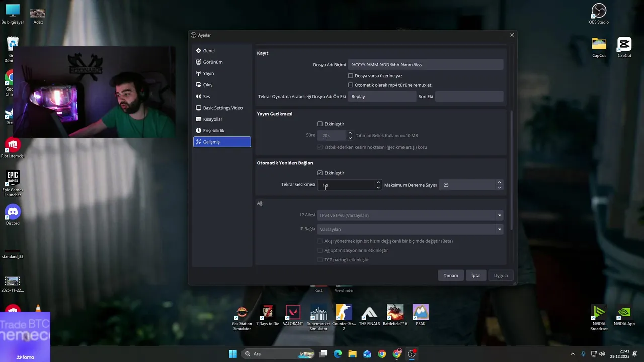Select Riot İstemcisi desktop shortcut

coord(13,148)
